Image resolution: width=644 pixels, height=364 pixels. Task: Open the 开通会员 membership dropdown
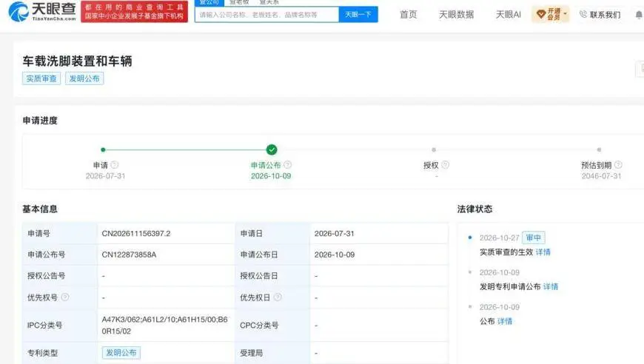pyautogui.click(x=550, y=14)
